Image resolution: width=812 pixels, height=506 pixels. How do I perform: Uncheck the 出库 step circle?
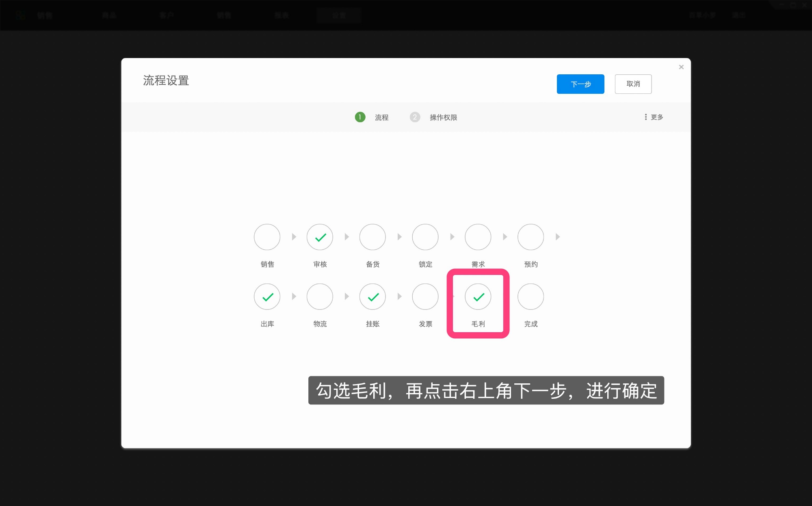pos(267,296)
